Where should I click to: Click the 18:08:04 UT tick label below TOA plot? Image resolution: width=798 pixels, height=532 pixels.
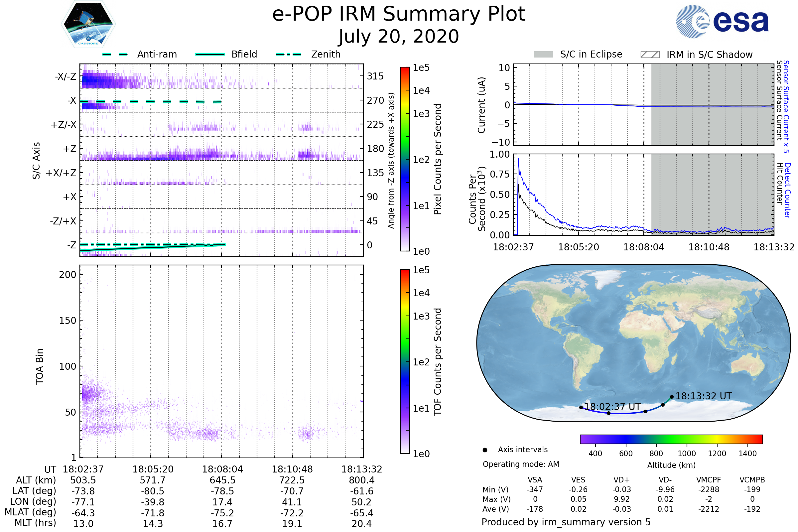coord(222,469)
